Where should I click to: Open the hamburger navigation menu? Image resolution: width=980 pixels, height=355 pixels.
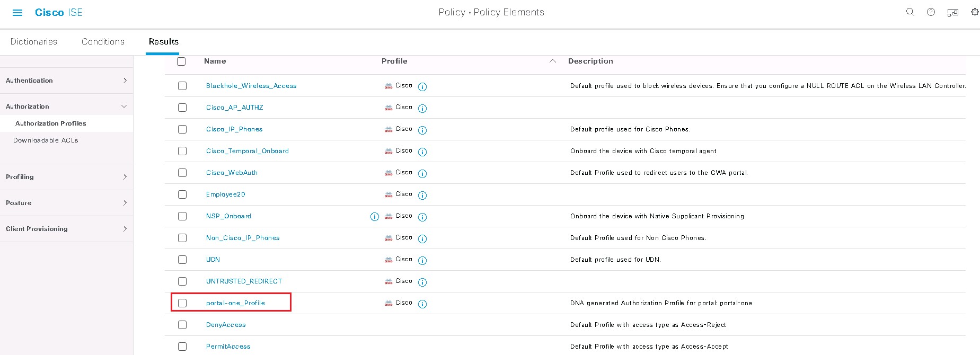(x=17, y=13)
